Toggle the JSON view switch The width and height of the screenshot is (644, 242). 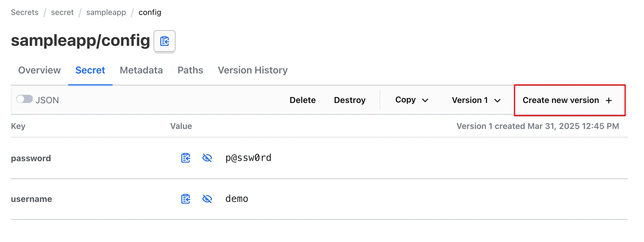click(25, 99)
